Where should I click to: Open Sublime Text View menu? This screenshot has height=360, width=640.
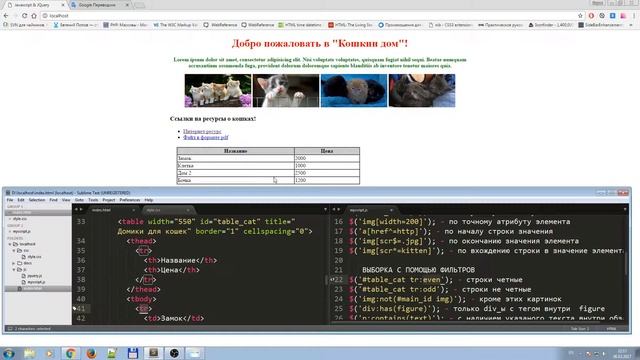tap(66, 200)
